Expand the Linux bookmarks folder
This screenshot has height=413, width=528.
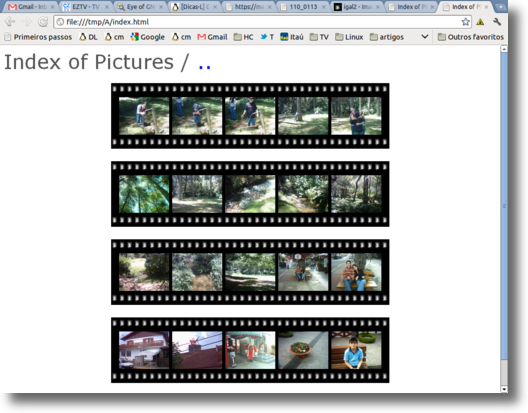(x=349, y=37)
